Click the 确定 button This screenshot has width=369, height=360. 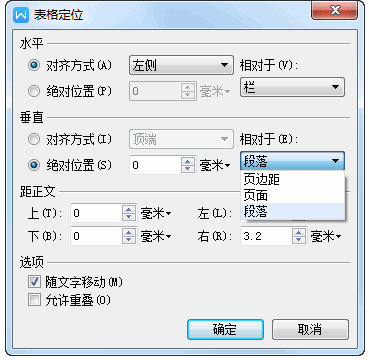[x=225, y=330]
